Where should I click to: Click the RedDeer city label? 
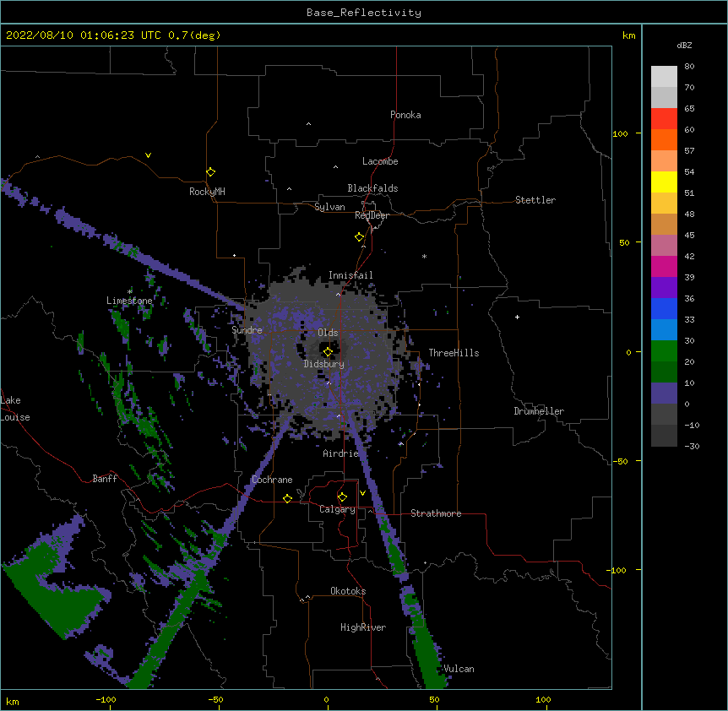(372, 215)
